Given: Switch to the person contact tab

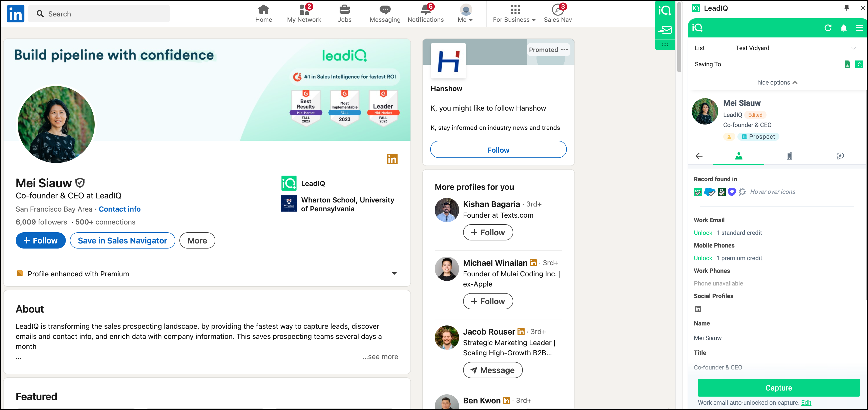Looking at the screenshot, I should pyautogui.click(x=739, y=156).
